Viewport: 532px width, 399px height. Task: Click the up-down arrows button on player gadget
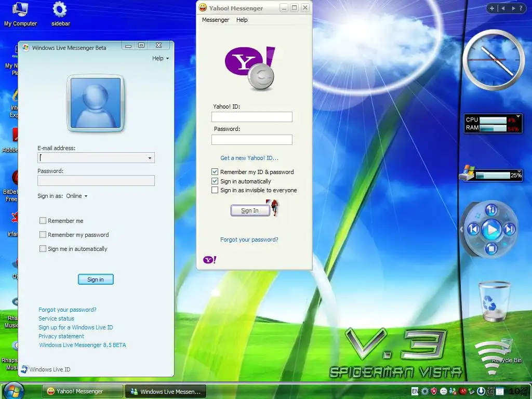(491, 210)
